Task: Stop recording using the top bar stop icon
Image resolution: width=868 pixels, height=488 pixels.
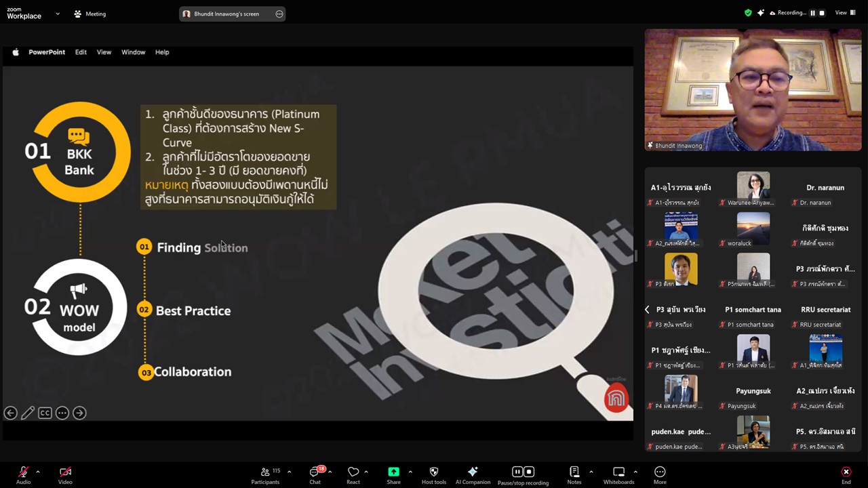Action: coord(822,13)
